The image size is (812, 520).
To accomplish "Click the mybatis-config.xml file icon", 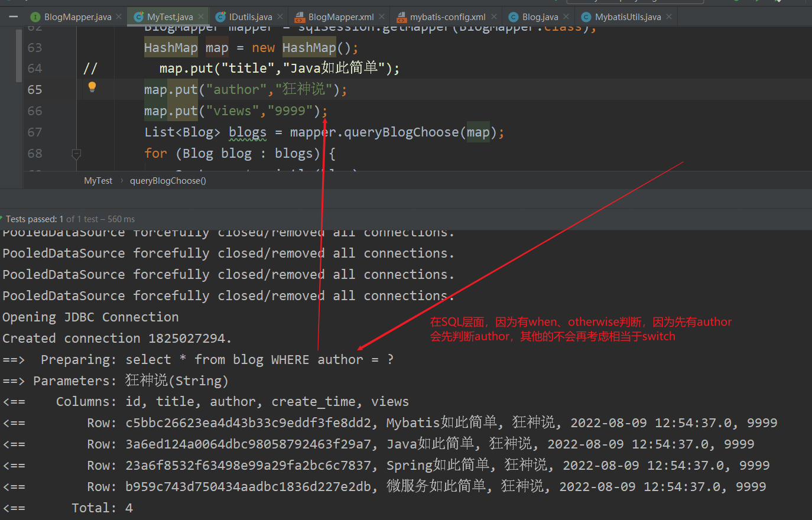I will click(402, 17).
